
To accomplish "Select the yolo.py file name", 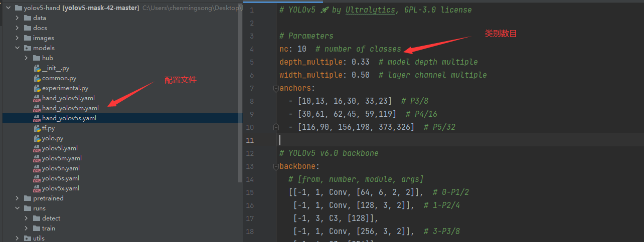I will coord(53,138).
